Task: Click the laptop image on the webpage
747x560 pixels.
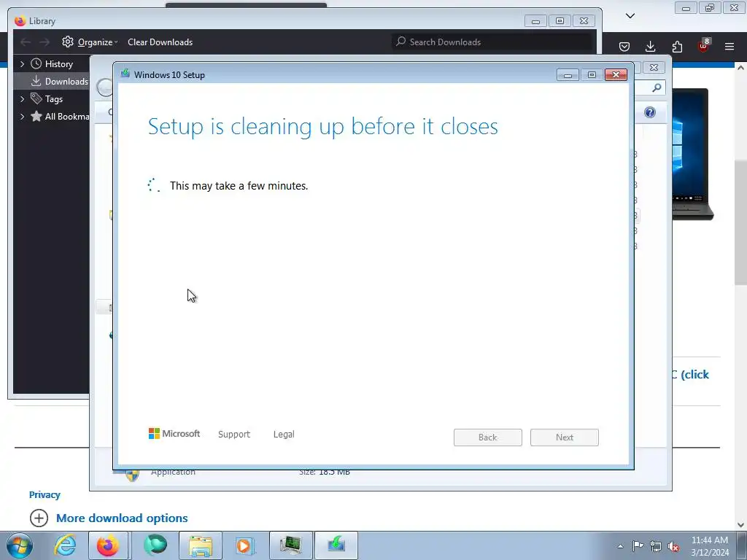Action: pos(692,154)
